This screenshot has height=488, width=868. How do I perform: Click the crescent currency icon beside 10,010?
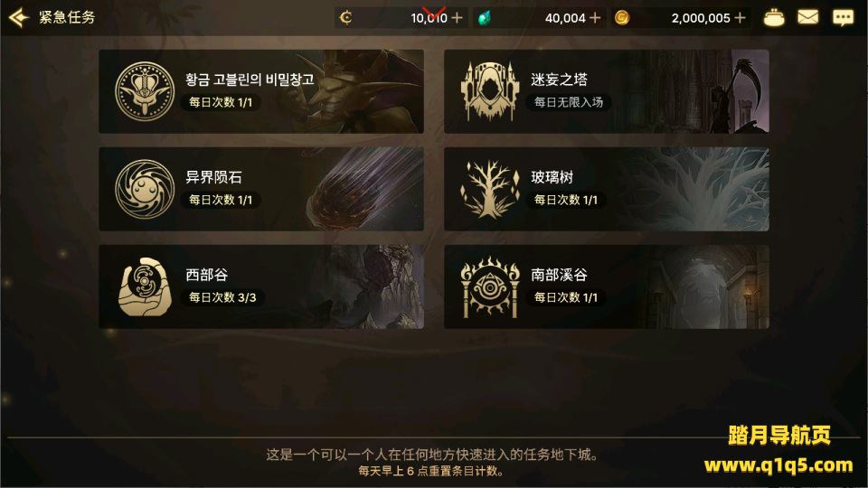coord(345,18)
